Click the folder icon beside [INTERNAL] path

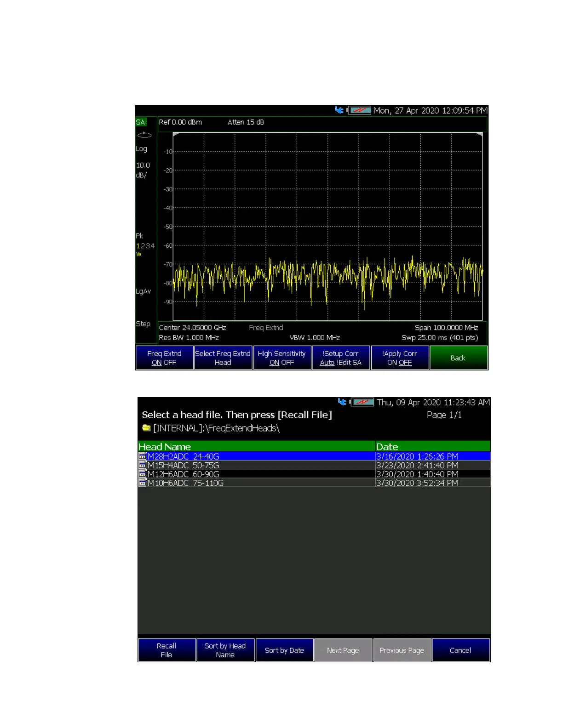[146, 428]
